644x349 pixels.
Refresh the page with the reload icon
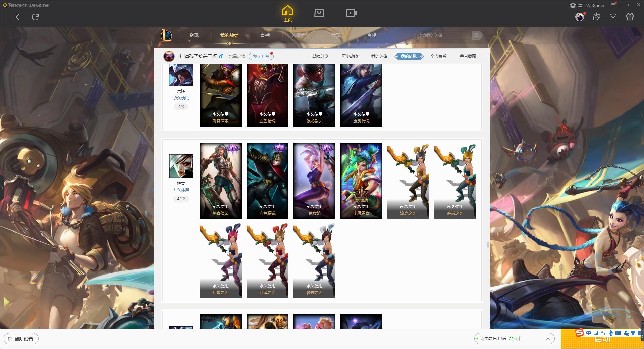point(35,17)
